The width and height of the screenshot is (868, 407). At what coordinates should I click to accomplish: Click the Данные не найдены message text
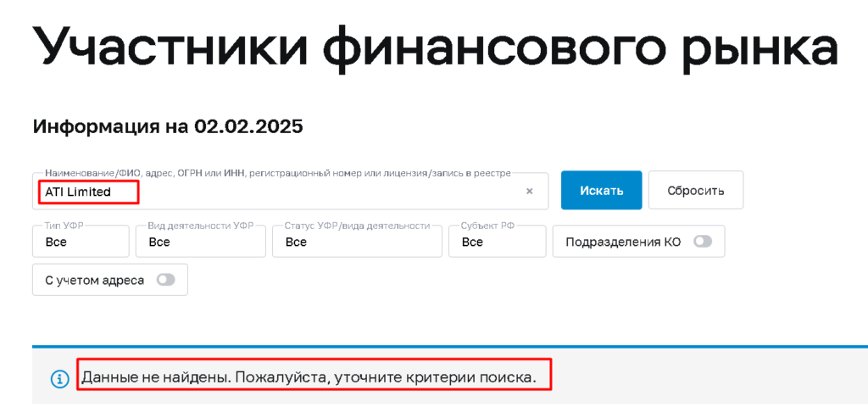tap(309, 378)
